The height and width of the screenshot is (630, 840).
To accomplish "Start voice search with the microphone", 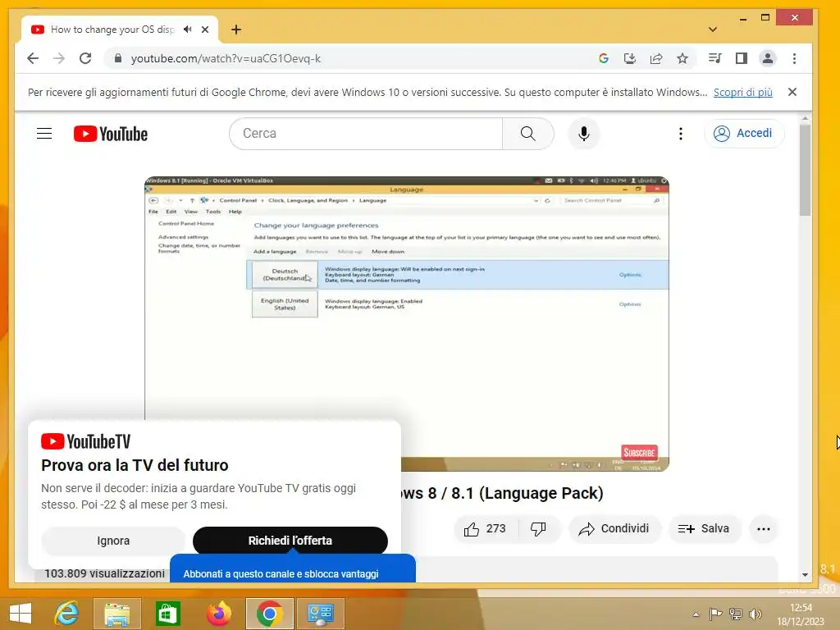I will (x=584, y=134).
